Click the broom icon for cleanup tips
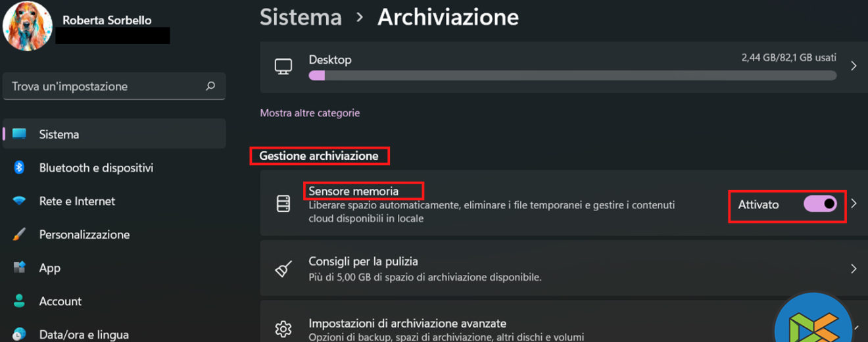Screen dimensions: 868x342 [x=283, y=268]
